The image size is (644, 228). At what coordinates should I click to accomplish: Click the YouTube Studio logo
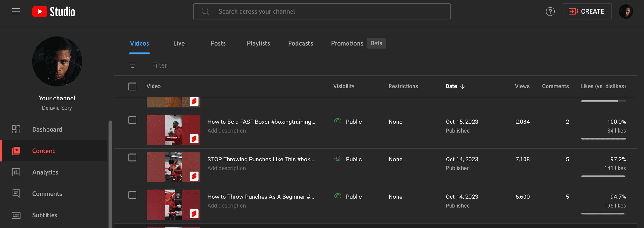coord(54,12)
